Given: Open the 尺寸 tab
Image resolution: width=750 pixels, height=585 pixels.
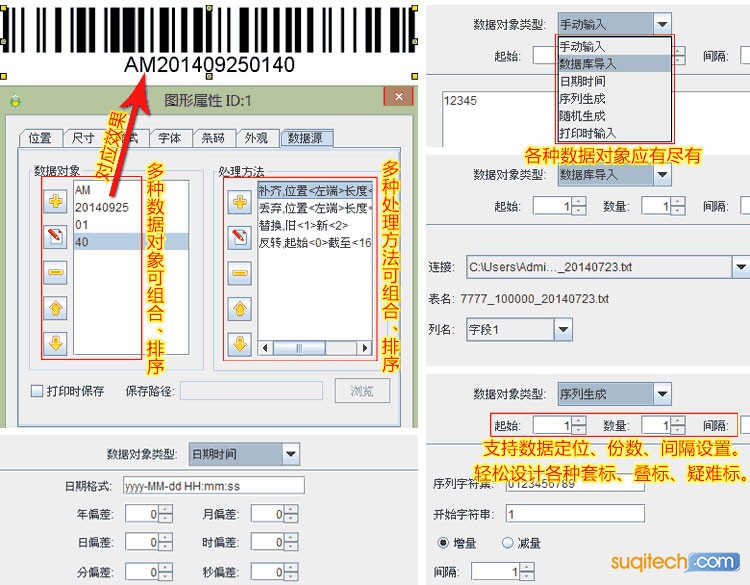Looking at the screenshot, I should point(83,138).
